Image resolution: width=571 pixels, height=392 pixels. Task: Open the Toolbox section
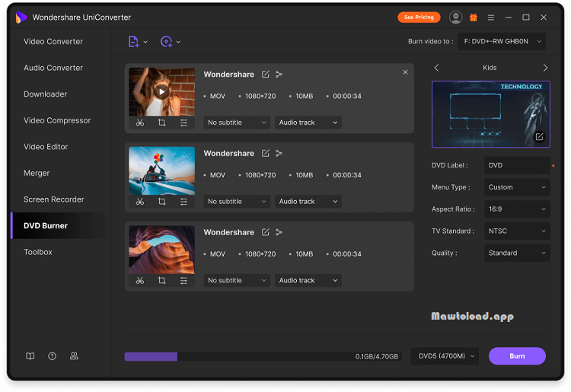38,252
